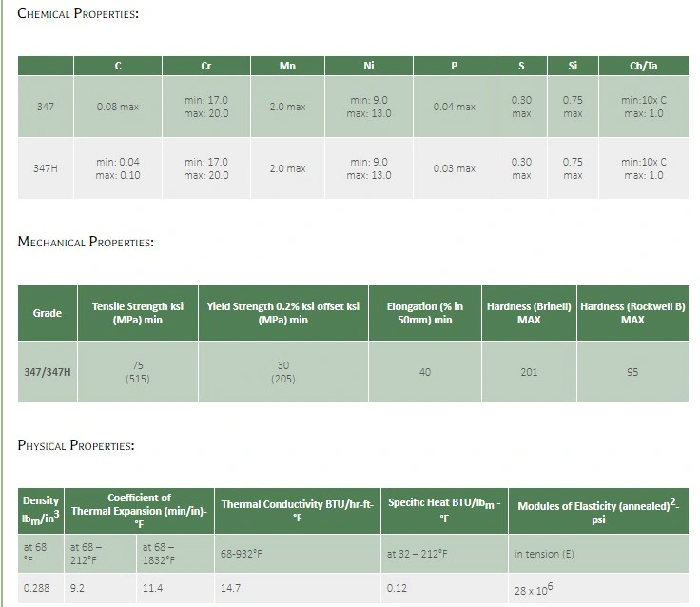
Task: Select the Yield Strength column header
Action: pos(283,313)
